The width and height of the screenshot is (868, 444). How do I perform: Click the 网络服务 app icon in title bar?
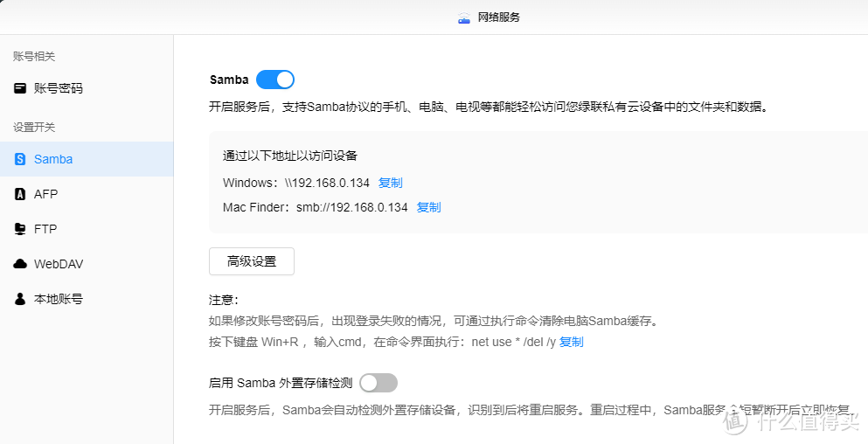[464, 17]
